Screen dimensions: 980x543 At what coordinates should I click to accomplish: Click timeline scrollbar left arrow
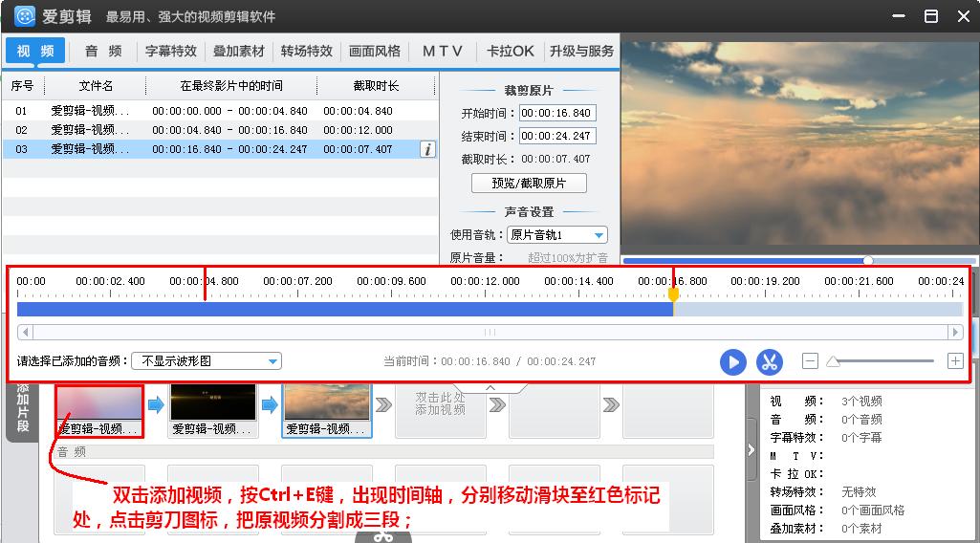coord(25,333)
